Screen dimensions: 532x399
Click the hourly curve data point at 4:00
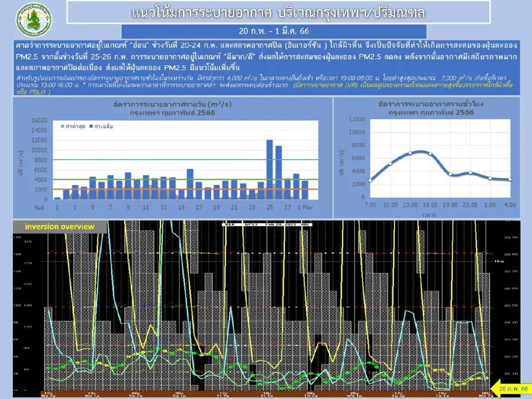[x=510, y=180]
